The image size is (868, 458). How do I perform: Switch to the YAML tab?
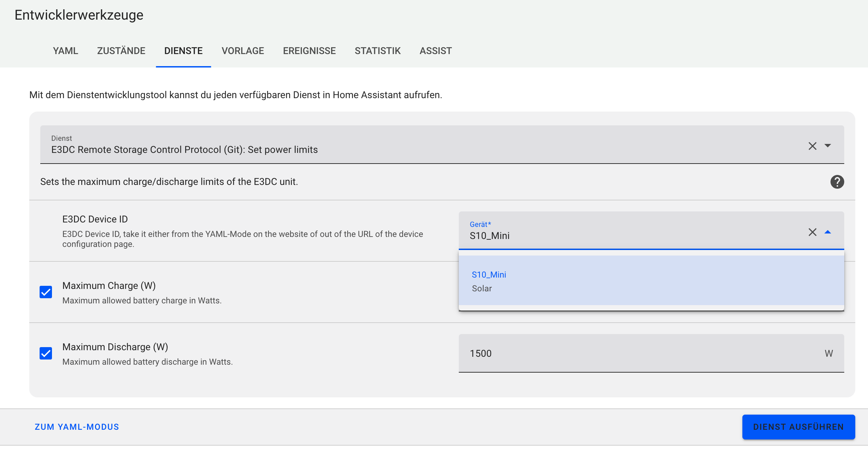[x=65, y=51]
